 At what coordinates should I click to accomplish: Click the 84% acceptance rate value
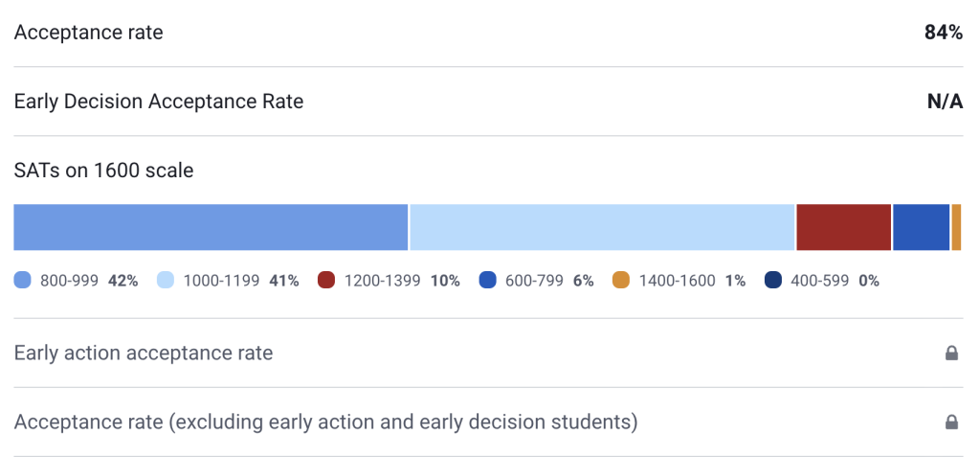click(943, 33)
